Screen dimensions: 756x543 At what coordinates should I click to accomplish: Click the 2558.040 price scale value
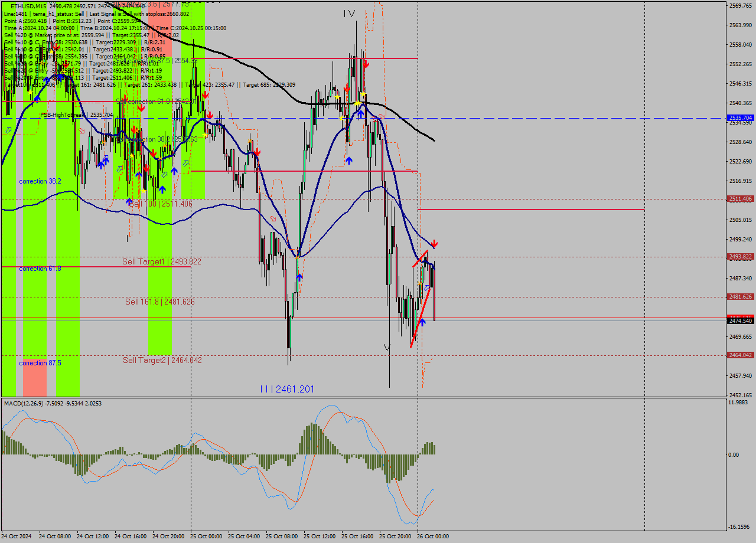click(741, 44)
